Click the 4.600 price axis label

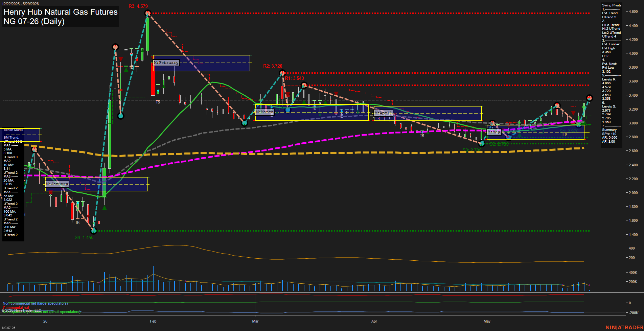click(x=633, y=11)
